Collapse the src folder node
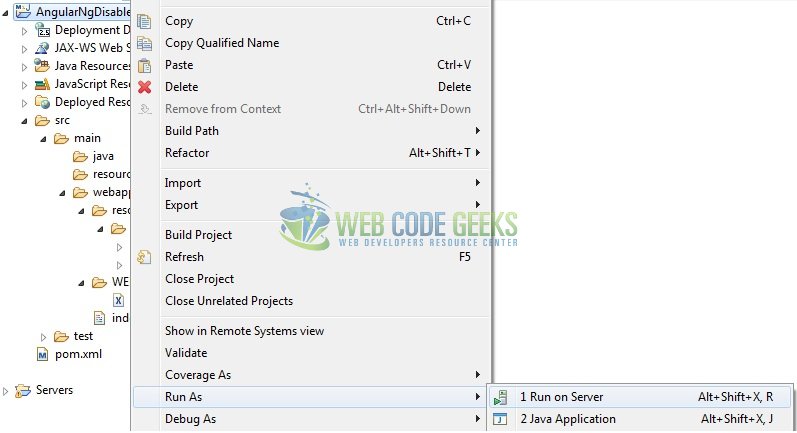 pos(24,121)
